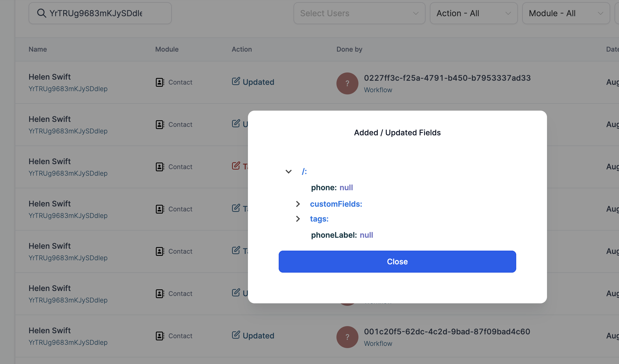Open Helen Swift contact ID link in last row
Viewport: 619px width, 364px height.
68,343
